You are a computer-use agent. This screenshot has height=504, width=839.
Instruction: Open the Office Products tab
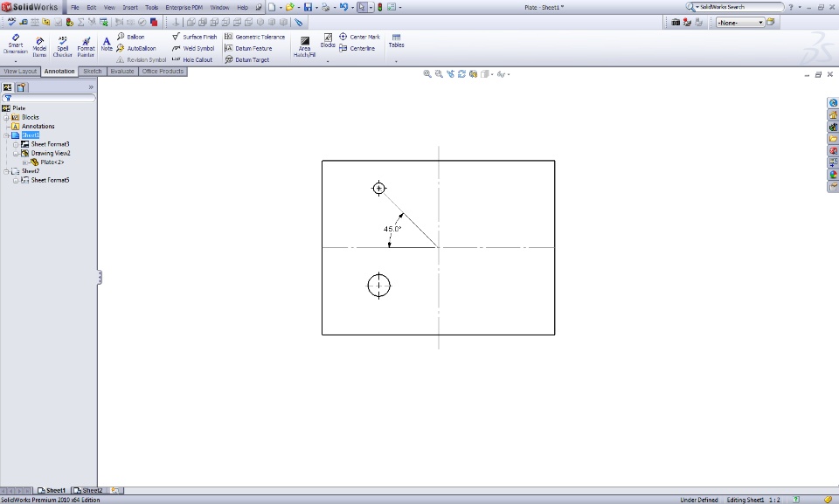click(163, 71)
